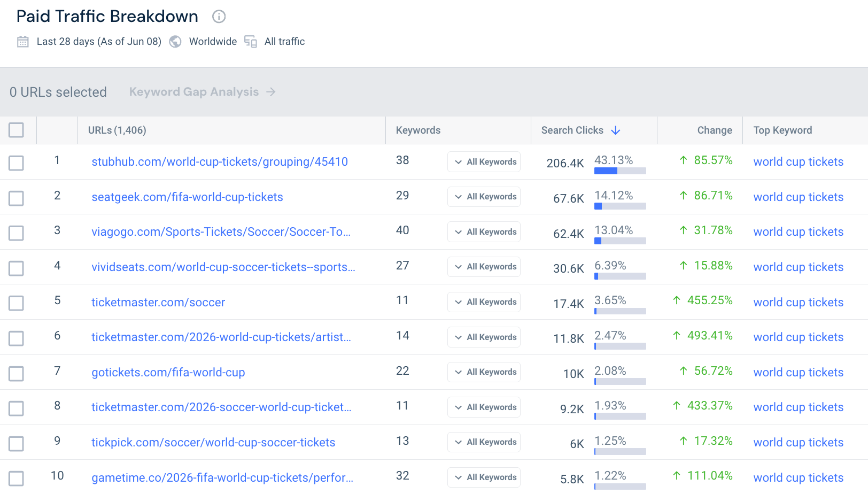Check the box for the viagogo.com row

pyautogui.click(x=16, y=233)
